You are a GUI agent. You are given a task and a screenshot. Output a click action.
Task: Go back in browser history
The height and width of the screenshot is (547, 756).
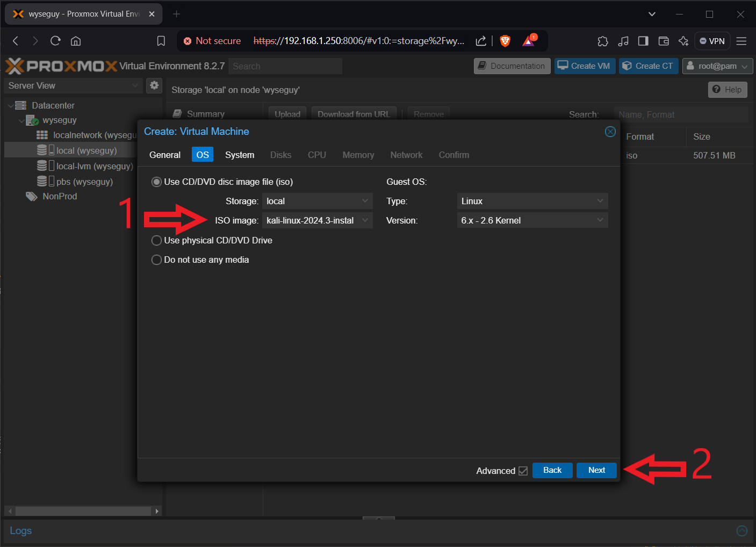tap(16, 41)
